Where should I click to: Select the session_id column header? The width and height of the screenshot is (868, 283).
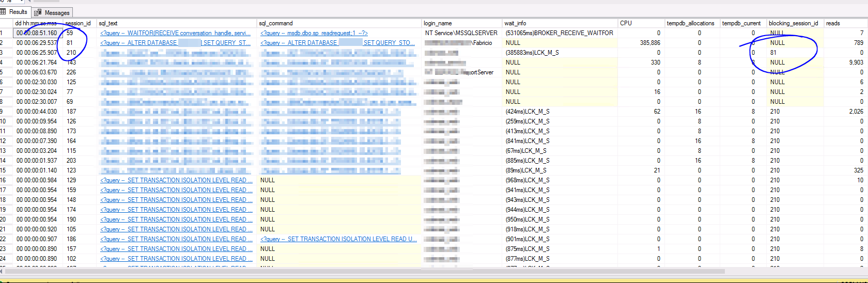[78, 23]
